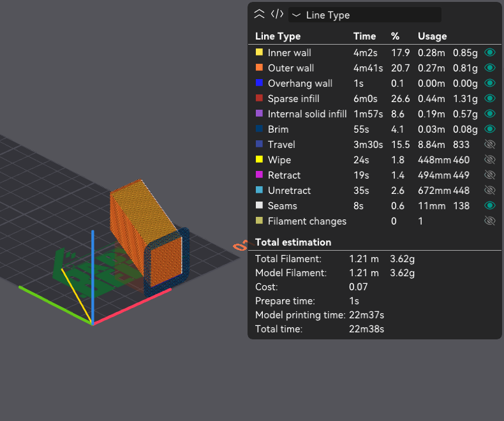Hide Internal solid infill eye toggle
504x421 pixels.
pyautogui.click(x=489, y=114)
